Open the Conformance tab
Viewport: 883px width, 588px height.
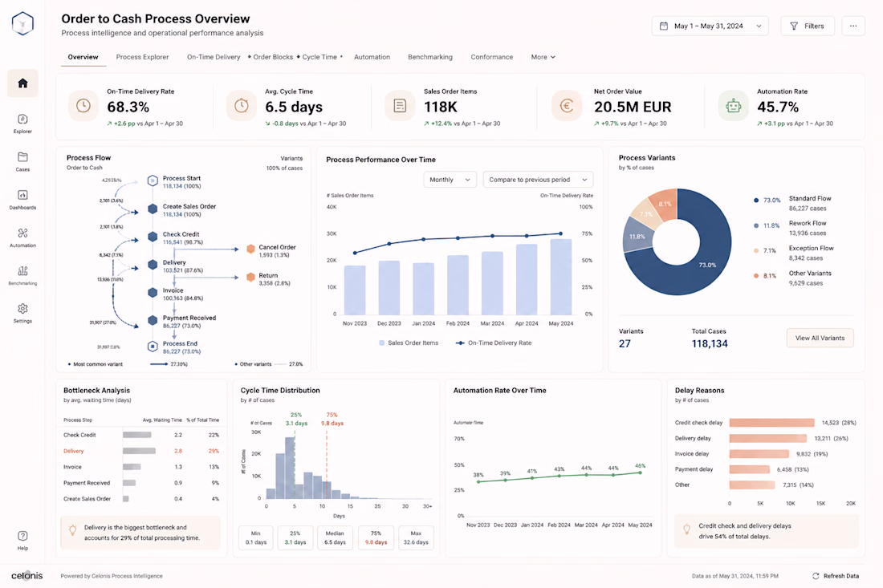click(x=491, y=57)
